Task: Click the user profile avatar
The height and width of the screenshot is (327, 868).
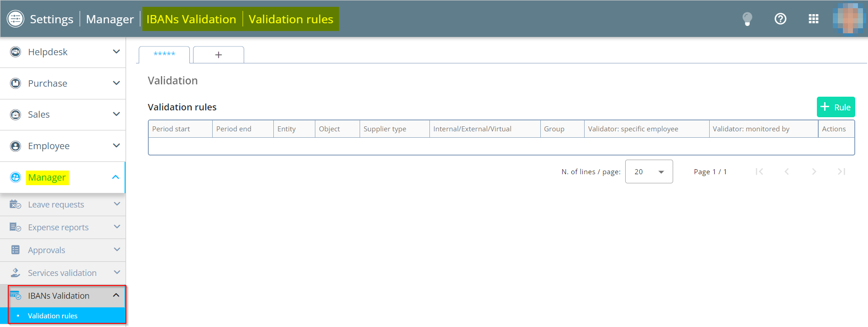Action: pyautogui.click(x=848, y=19)
